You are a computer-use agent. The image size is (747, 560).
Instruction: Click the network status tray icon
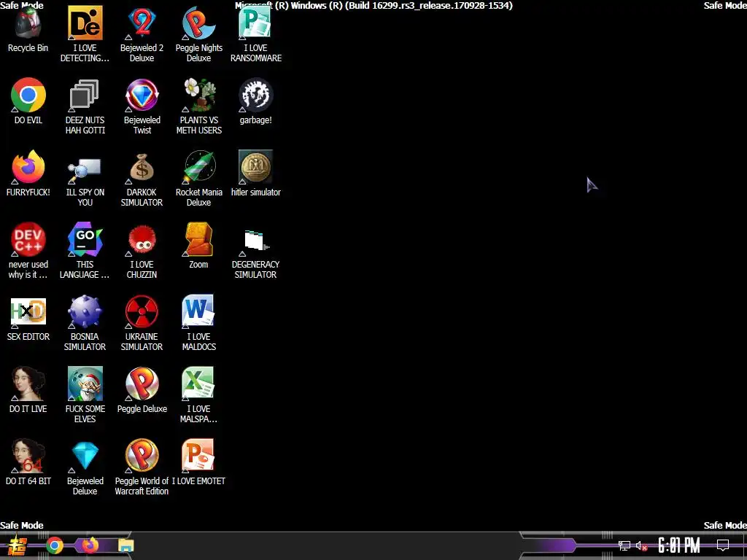pos(624,545)
